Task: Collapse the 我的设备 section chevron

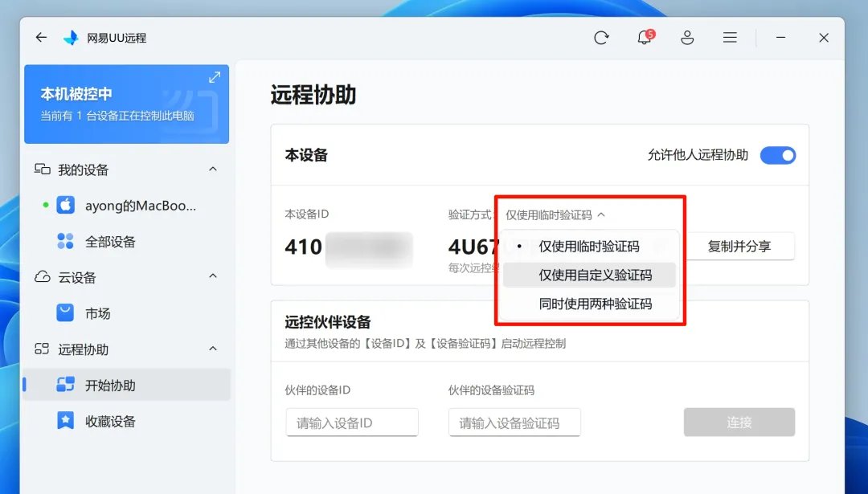Action: tap(212, 169)
